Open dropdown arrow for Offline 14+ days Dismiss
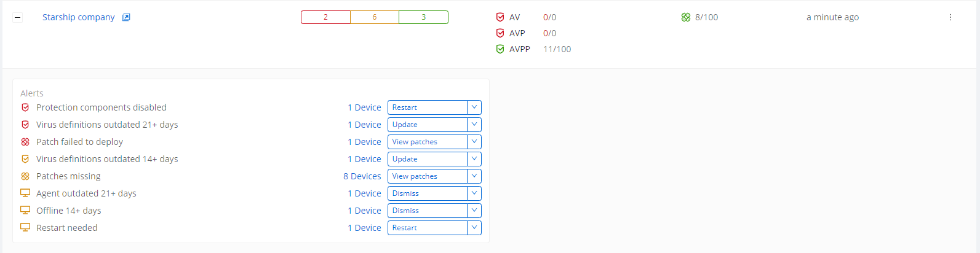 [x=474, y=211]
